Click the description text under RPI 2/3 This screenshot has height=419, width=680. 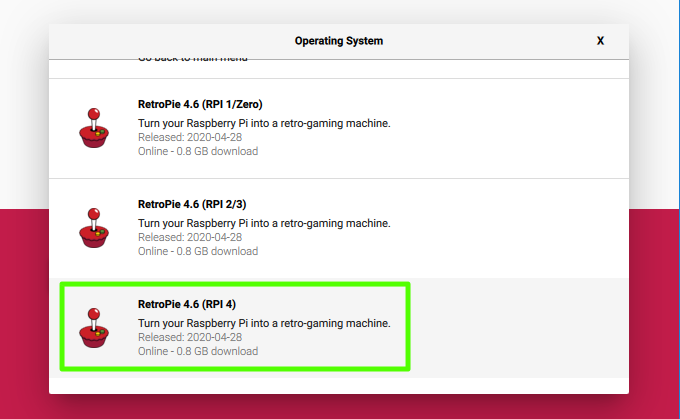click(x=264, y=223)
